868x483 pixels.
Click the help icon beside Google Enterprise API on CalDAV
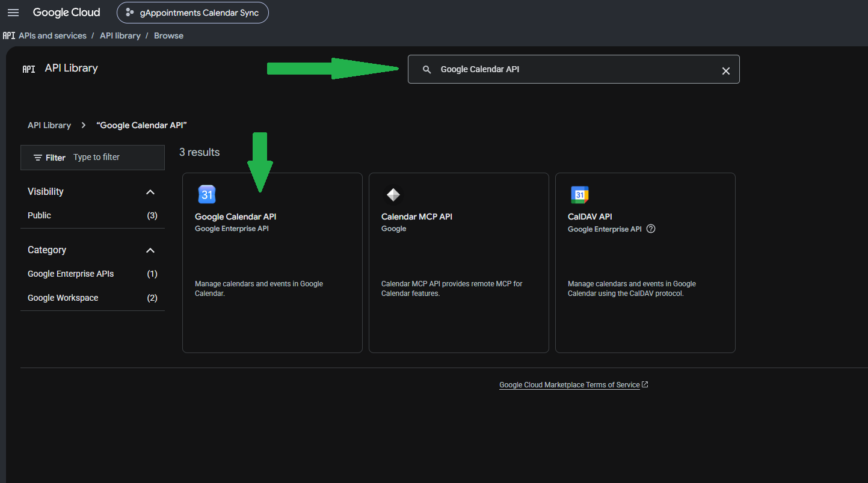tap(651, 229)
